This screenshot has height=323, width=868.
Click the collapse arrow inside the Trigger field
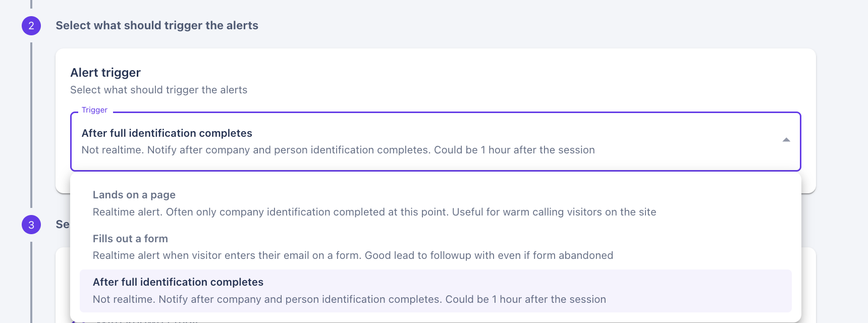tap(787, 140)
